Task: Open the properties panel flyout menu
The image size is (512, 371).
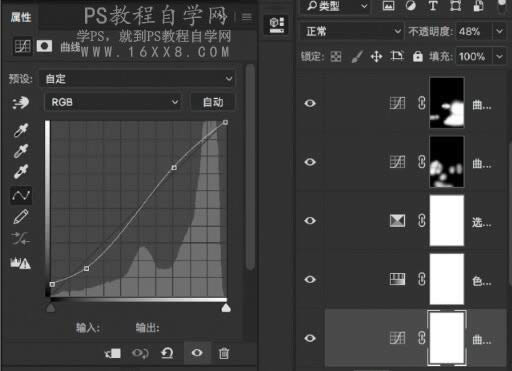Action: 247,17
